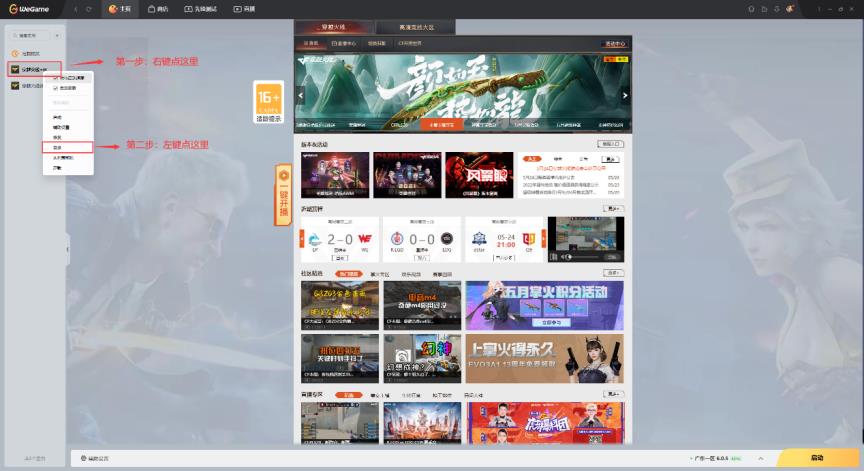Expand more in the community section header
864x471 pixels.
pyautogui.click(x=613, y=273)
